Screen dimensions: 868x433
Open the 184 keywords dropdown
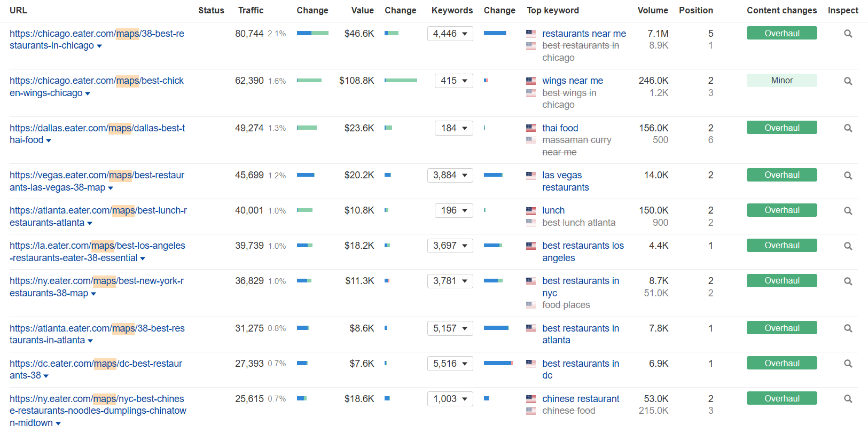coord(454,128)
